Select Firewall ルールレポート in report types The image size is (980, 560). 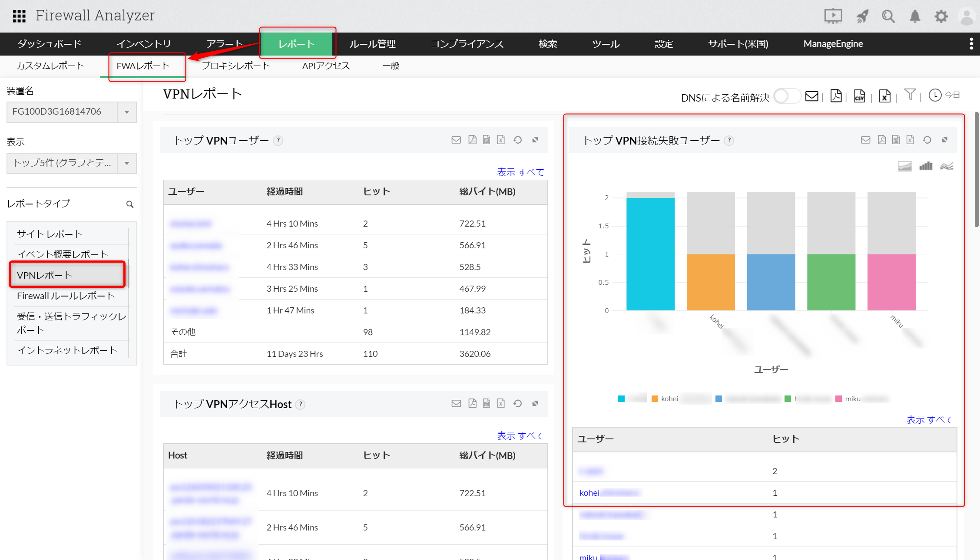[66, 296]
